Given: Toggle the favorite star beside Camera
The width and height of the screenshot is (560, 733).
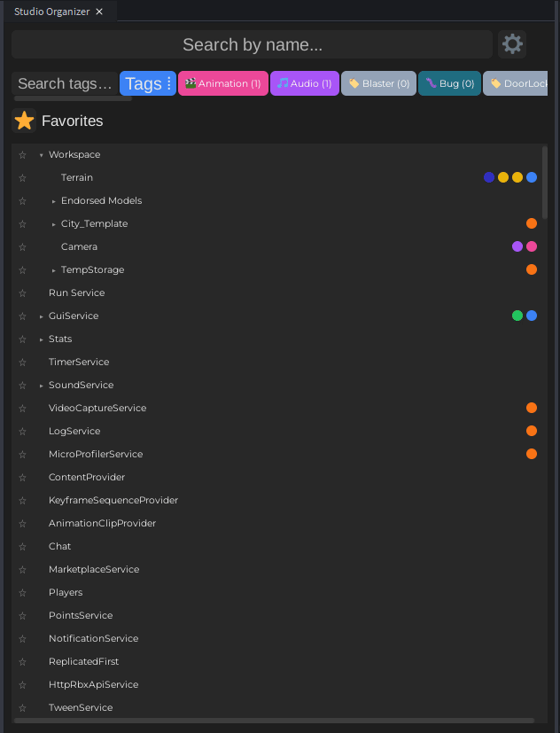Looking at the screenshot, I should pos(23,247).
